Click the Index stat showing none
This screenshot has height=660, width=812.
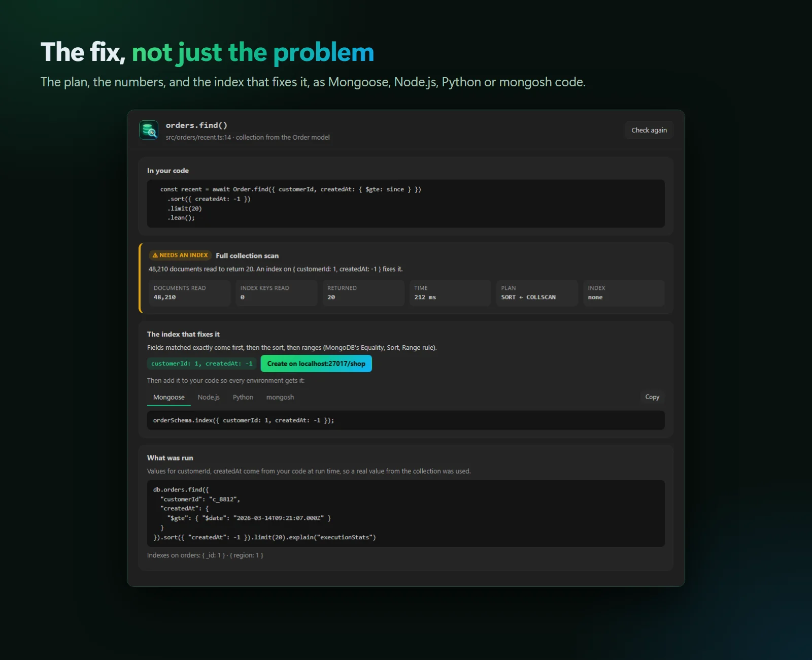click(x=624, y=293)
